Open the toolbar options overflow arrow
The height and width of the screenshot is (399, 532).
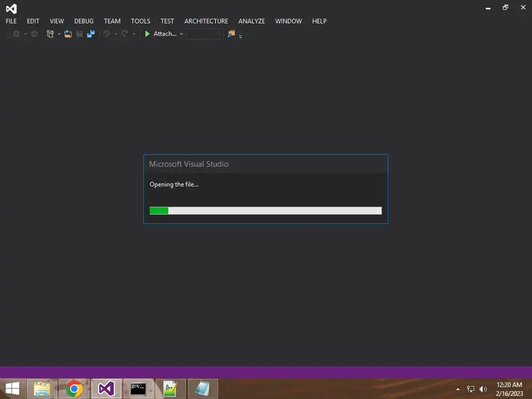pyautogui.click(x=241, y=37)
